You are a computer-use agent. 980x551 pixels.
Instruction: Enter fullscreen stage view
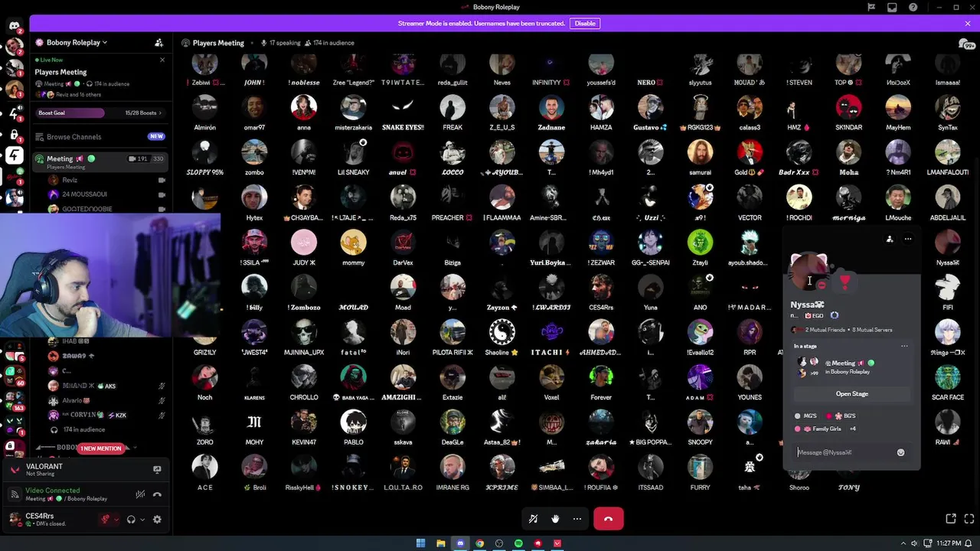tap(969, 519)
